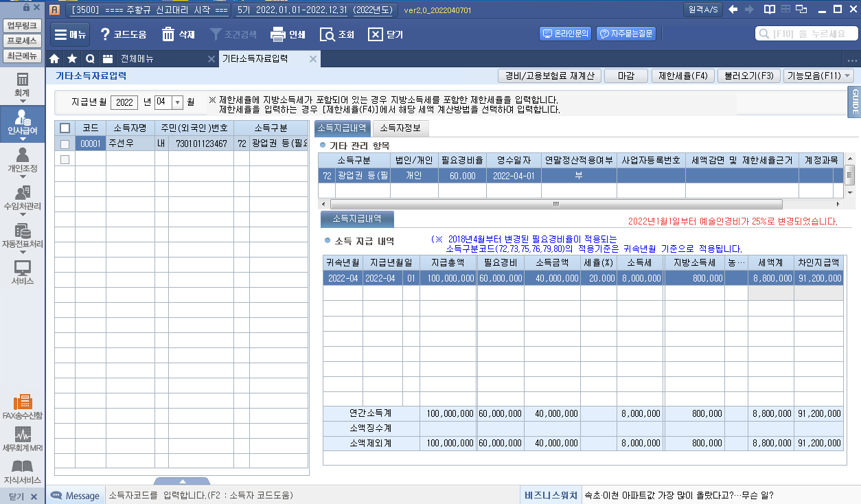Open FAX송수신함 in the sidebar

[x=23, y=402]
